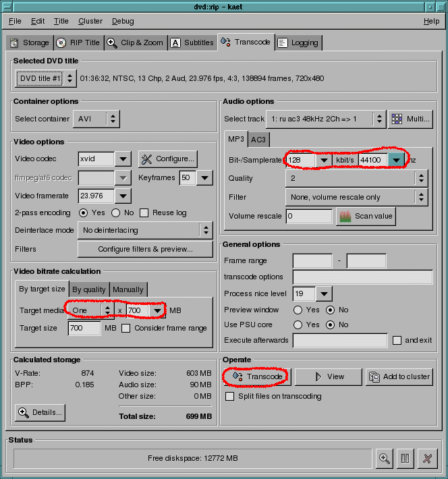448x479 pixels.
Task: Click the Execute afterwards field
Action: click(340, 340)
